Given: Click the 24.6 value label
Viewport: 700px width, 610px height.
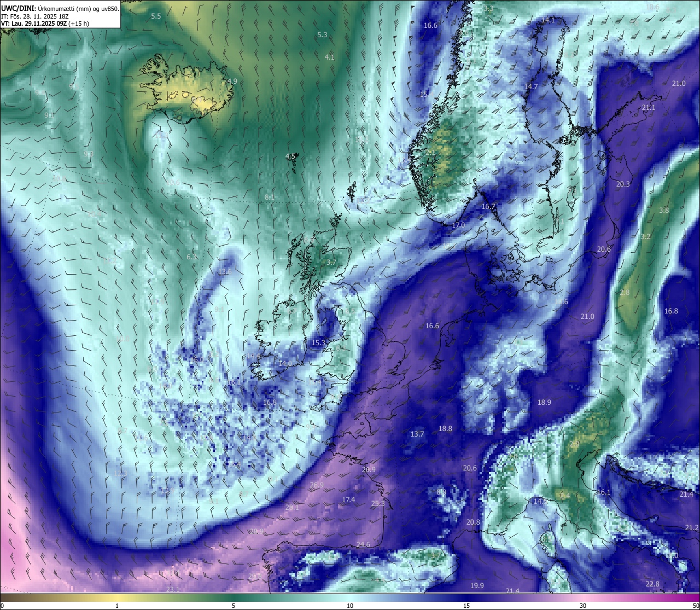Looking at the screenshot, I should [363, 544].
